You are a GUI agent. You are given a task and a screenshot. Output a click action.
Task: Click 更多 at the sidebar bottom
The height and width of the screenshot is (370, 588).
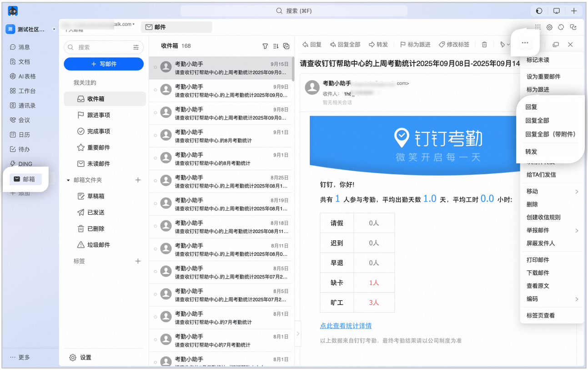click(x=20, y=358)
